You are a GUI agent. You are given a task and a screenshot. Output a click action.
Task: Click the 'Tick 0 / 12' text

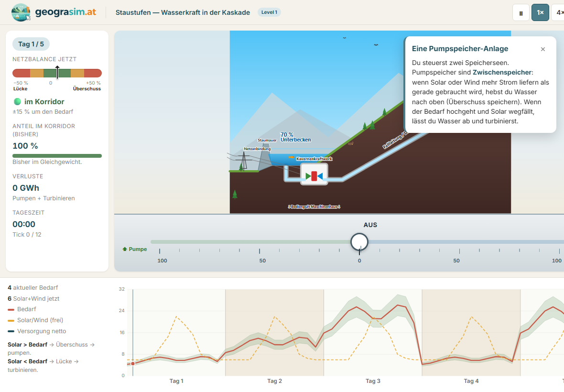[x=27, y=234]
